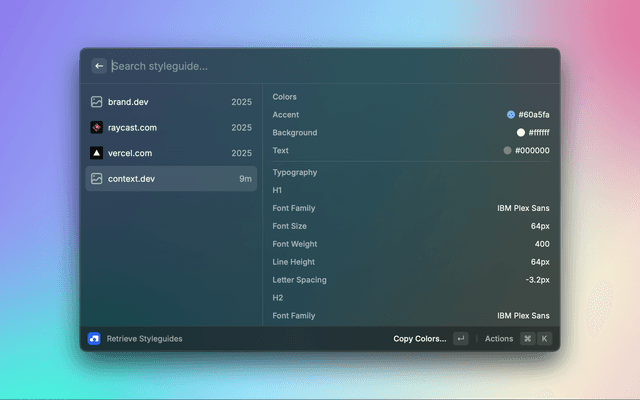
Task: Click the Copy Colors... action button
Action: [420, 339]
